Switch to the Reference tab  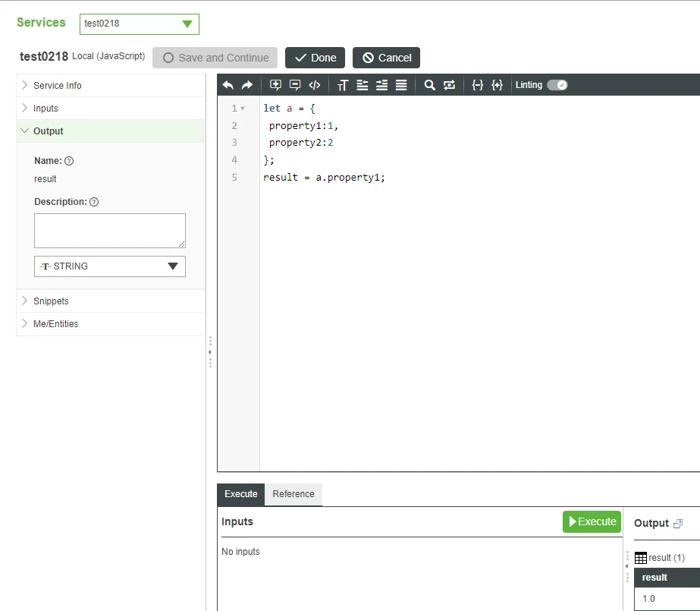click(293, 494)
